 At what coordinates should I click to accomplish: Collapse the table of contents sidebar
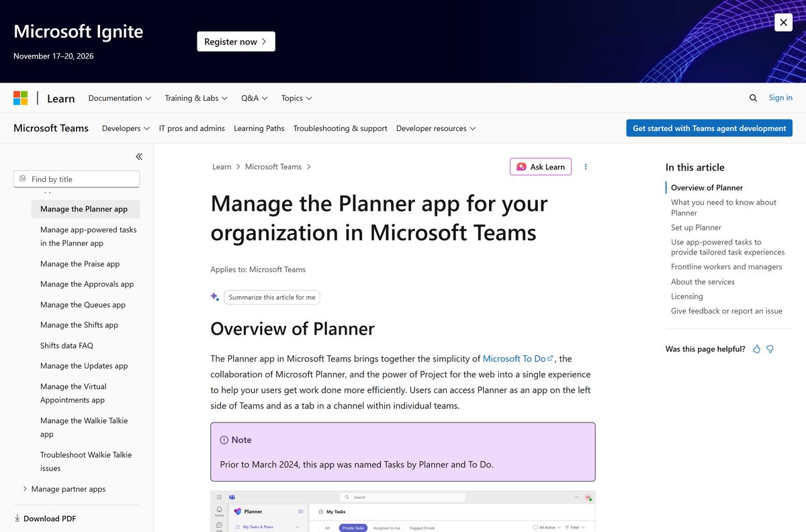click(x=139, y=157)
